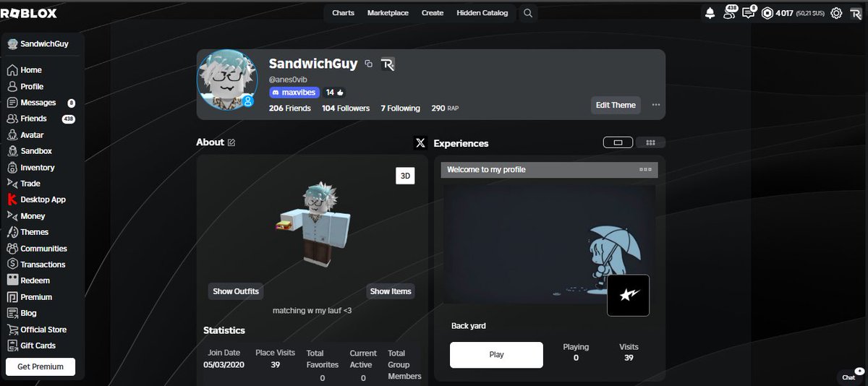
Task: Go to Profile in sidebar
Action: (25, 86)
